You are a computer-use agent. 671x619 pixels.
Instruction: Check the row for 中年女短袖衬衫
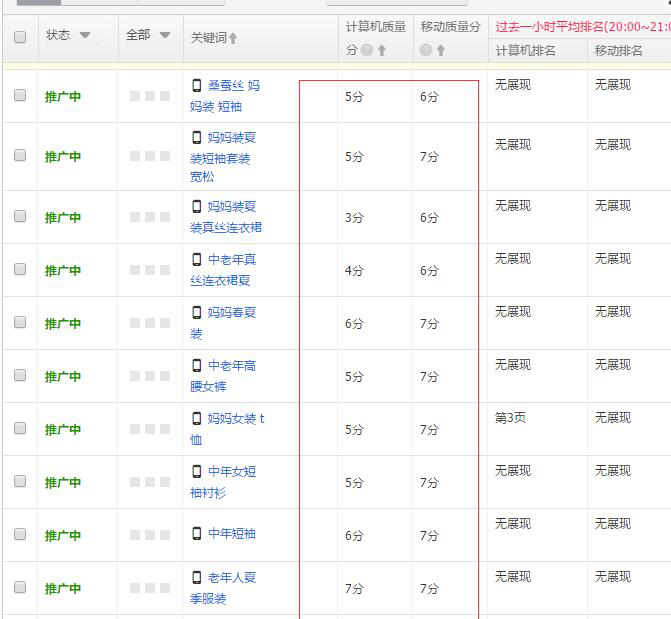[x=20, y=482]
